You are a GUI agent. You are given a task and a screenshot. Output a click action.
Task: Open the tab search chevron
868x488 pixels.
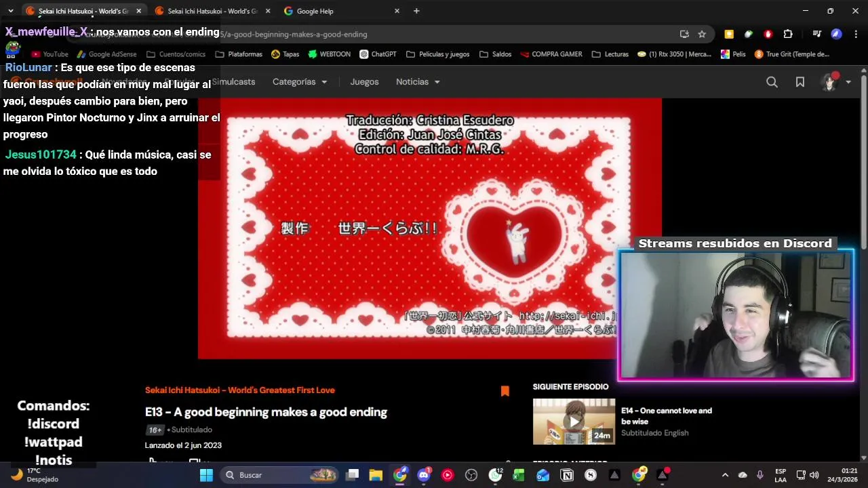click(x=10, y=11)
